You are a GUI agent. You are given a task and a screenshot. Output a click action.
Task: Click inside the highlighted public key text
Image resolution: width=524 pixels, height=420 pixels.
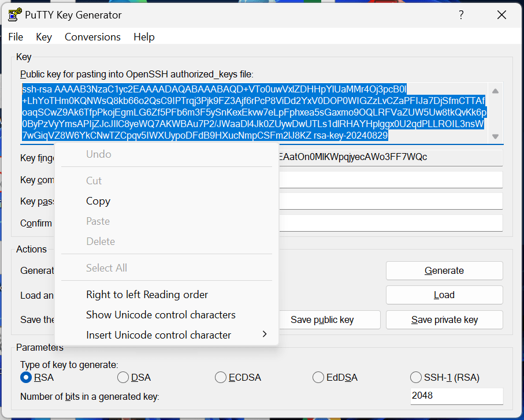click(x=254, y=112)
